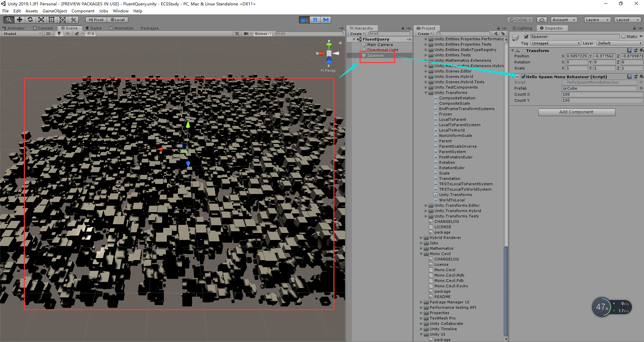
Task: Search by label in Project panel
Action: 503,34
